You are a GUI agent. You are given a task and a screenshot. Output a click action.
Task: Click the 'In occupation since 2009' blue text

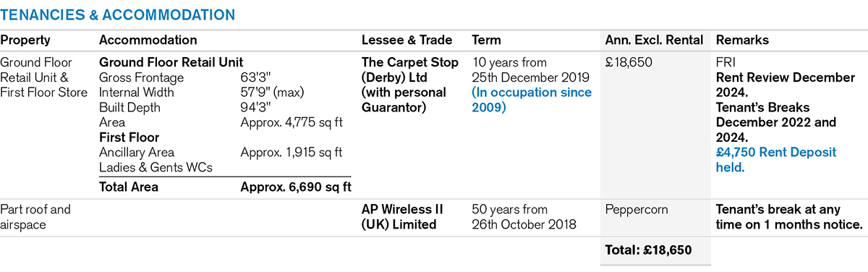pos(532,100)
